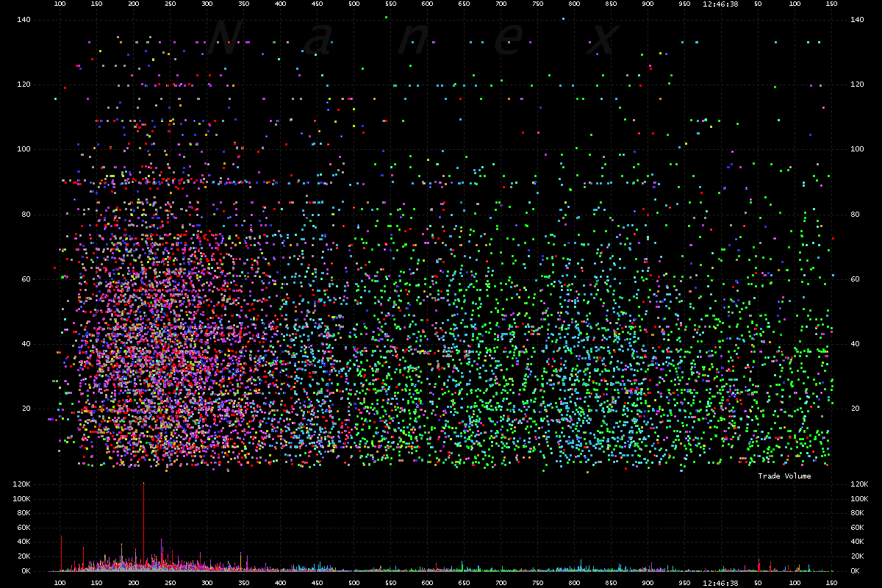
Task: Click the 700 tick label on top axis
Action: [501, 4]
